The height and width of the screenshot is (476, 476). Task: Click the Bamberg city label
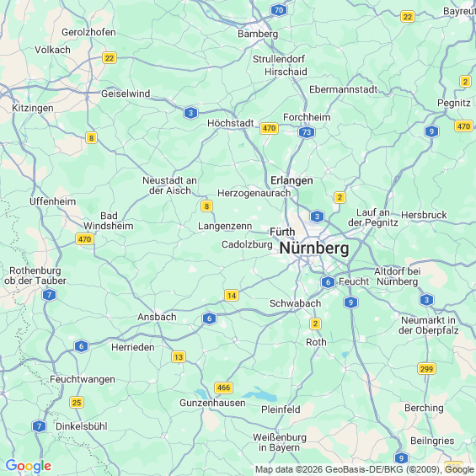(x=258, y=34)
